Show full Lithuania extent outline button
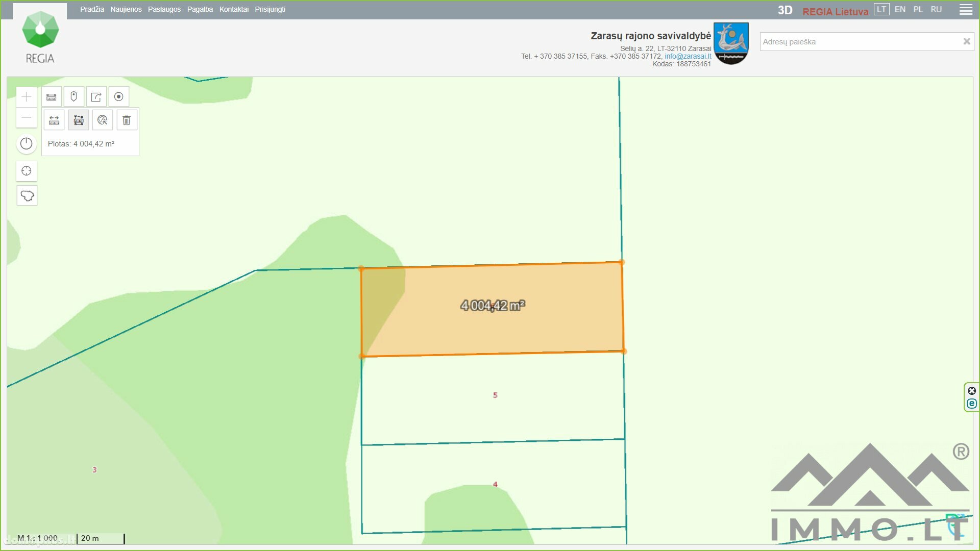This screenshot has width=980, height=551. click(27, 196)
